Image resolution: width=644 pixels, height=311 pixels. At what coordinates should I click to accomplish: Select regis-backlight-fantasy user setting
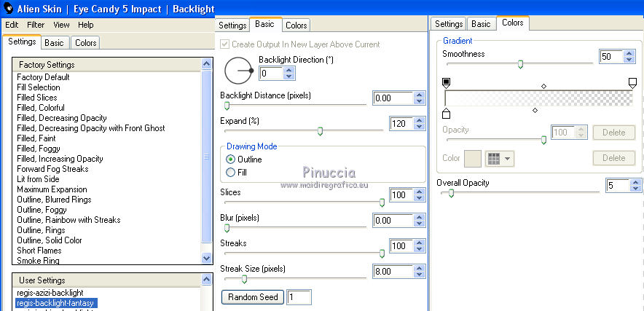(55, 303)
